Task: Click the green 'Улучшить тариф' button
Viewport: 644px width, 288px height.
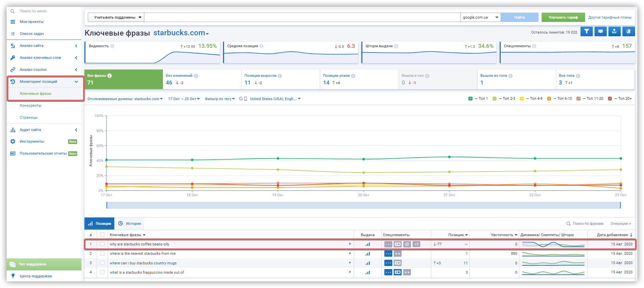Action: tap(563, 17)
